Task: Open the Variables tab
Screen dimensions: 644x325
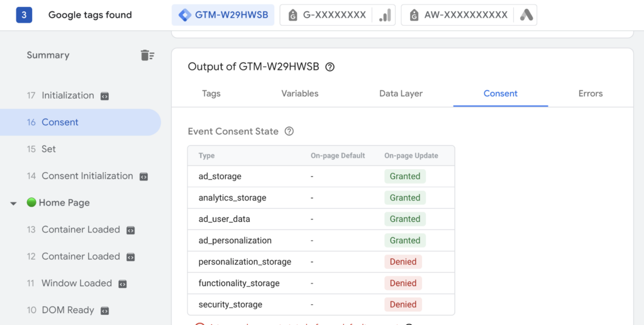Action: click(x=300, y=94)
